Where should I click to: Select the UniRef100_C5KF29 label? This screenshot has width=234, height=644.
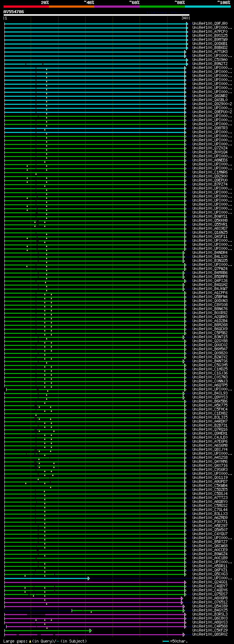pos(210,630)
